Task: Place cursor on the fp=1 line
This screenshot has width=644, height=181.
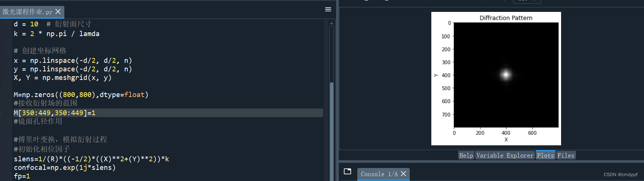Action: point(22,176)
